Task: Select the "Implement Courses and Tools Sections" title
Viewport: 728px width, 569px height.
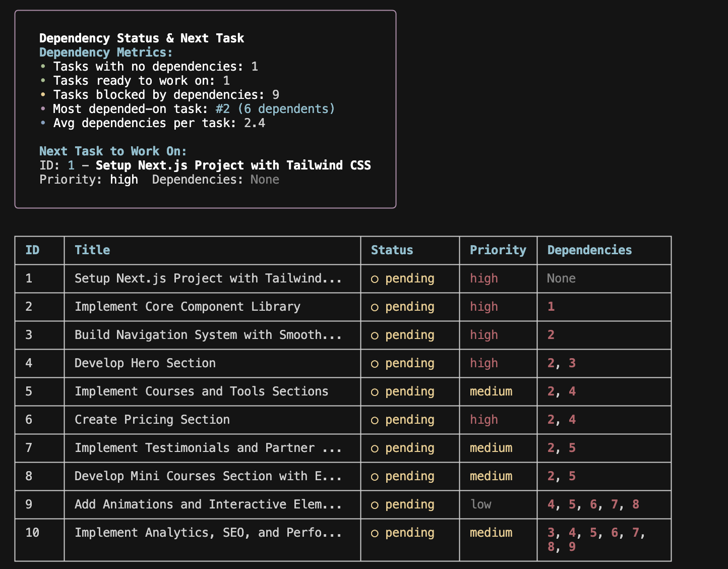Action: pos(201,391)
